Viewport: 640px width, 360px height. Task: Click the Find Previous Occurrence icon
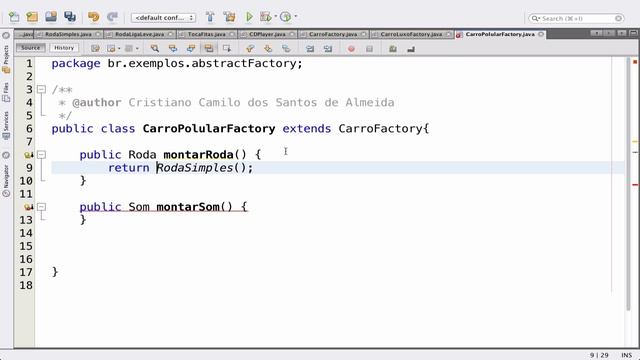coord(173,49)
